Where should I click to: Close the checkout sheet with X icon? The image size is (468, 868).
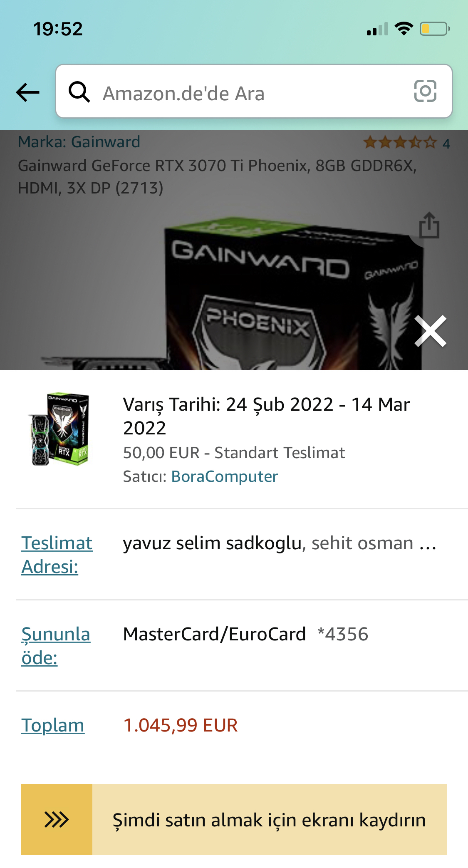pos(431,331)
